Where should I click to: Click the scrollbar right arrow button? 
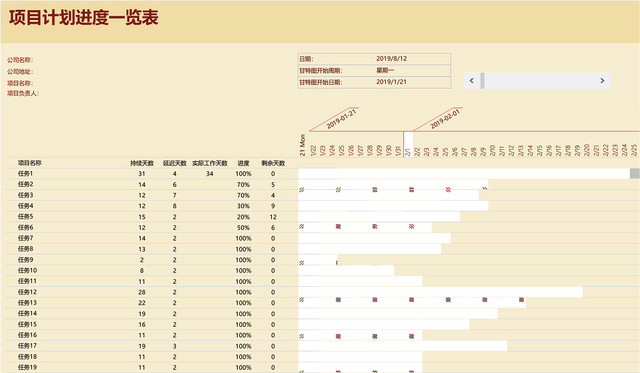[x=602, y=80]
